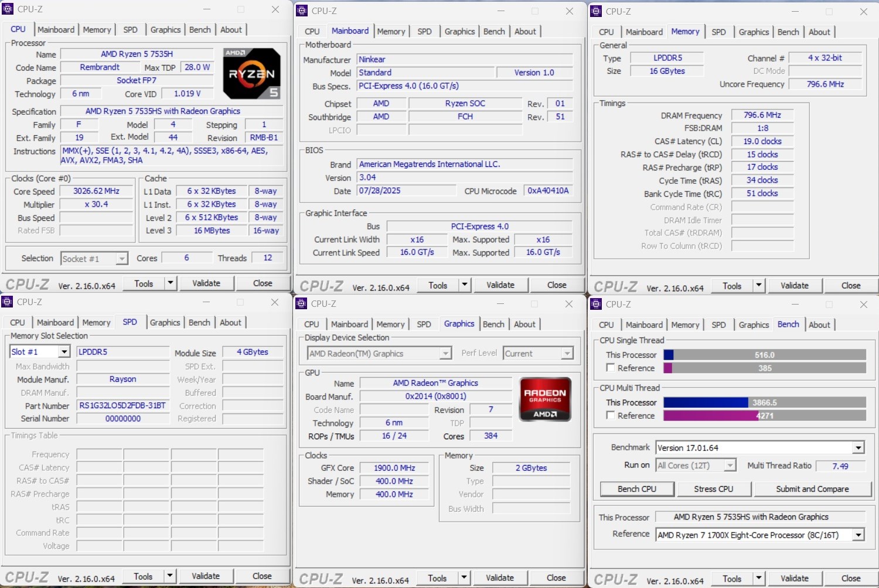The height and width of the screenshot is (588, 879).
Task: Enable Reference checkbox under CPU Multi Thread
Action: point(611,415)
